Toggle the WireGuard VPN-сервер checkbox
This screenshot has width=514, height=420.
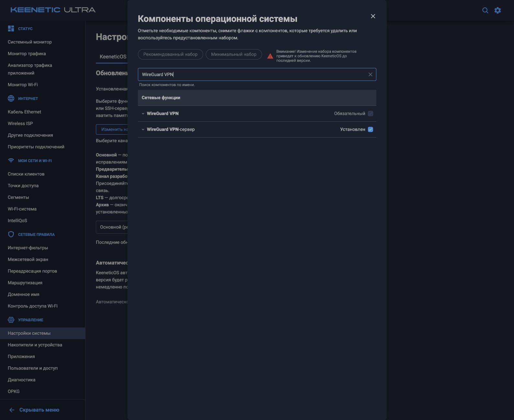371,129
